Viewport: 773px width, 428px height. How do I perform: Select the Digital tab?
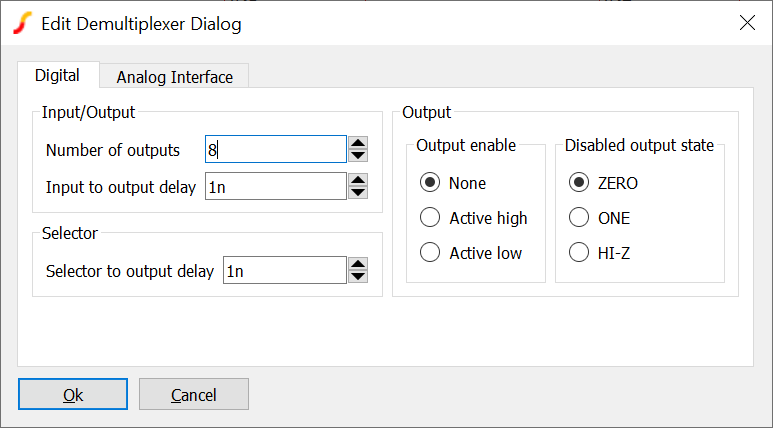click(57, 76)
